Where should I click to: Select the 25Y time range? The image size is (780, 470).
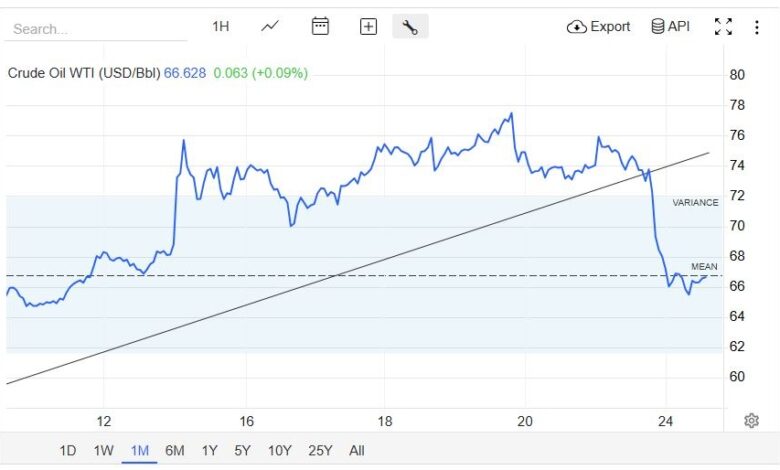[321, 451]
